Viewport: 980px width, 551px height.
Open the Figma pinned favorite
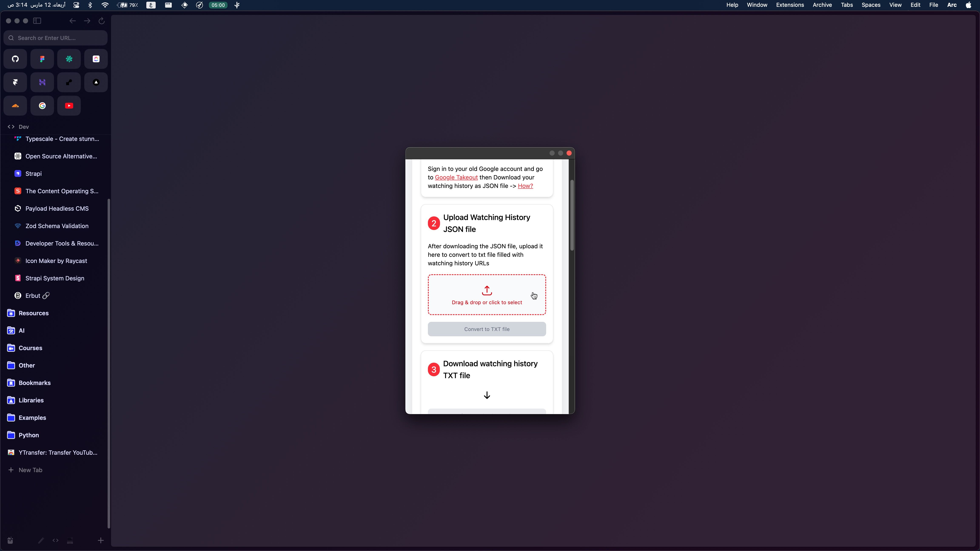[x=42, y=59]
